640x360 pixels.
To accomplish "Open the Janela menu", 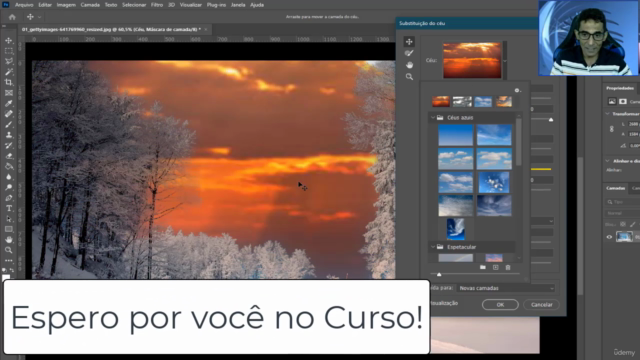I will click(x=238, y=5).
